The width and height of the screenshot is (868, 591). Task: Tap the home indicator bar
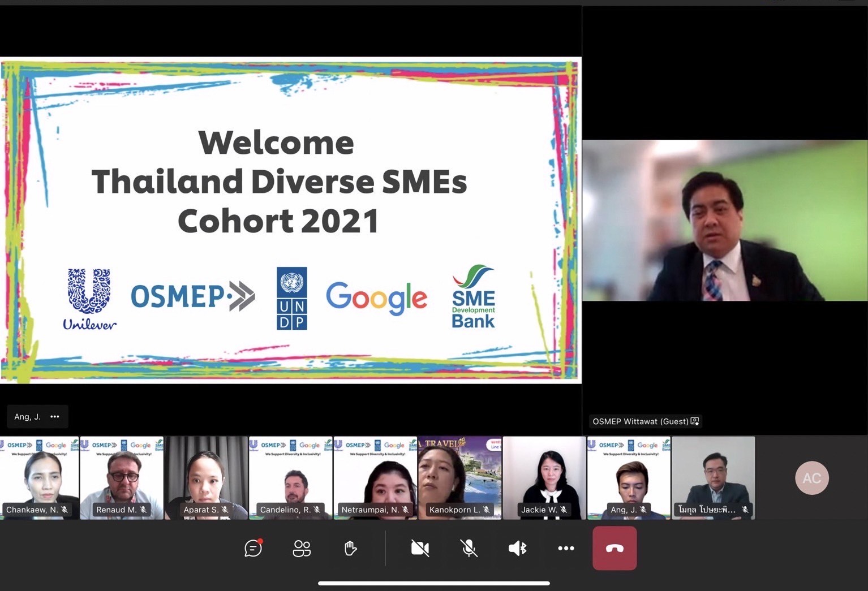(434, 583)
